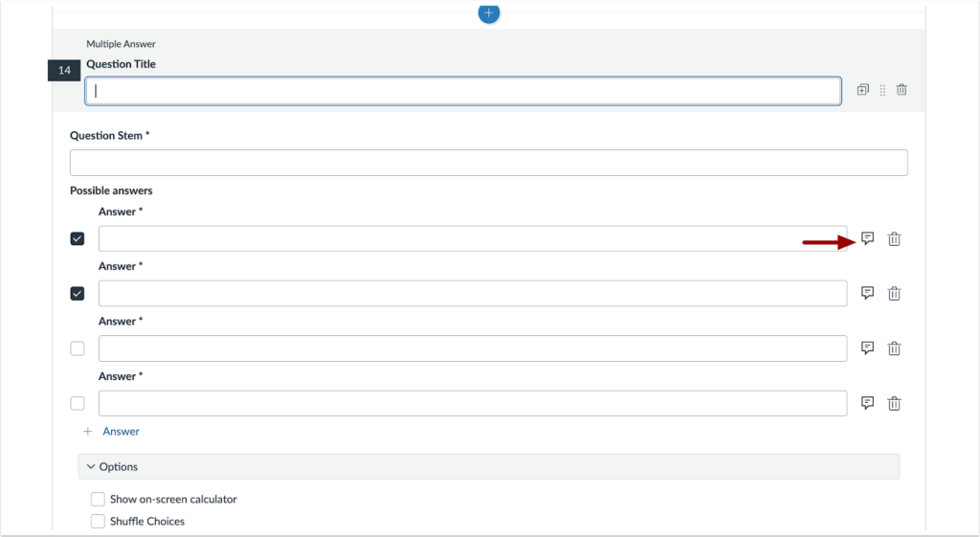Click the fourth Answer text field
This screenshot has width=980, height=537.
pyautogui.click(x=473, y=403)
